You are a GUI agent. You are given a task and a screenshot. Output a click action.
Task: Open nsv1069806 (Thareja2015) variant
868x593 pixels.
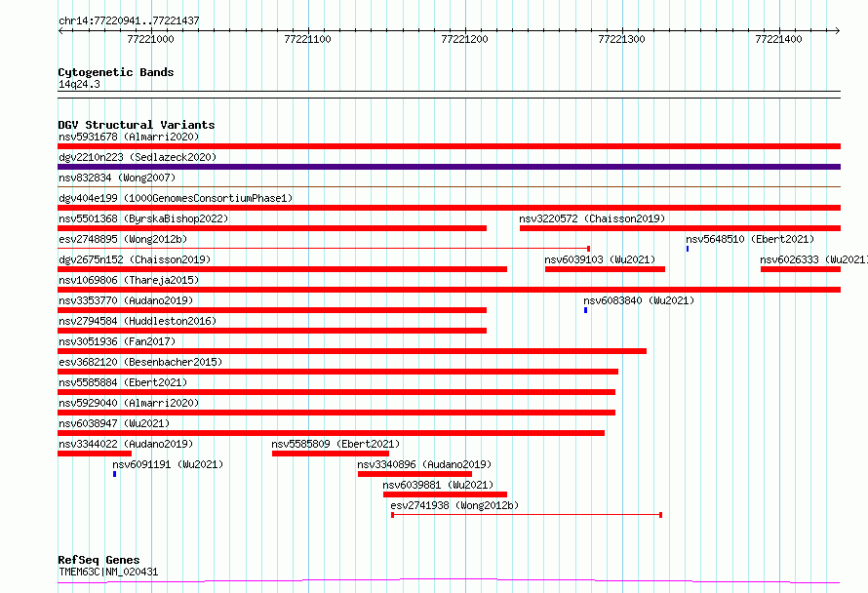(x=129, y=280)
